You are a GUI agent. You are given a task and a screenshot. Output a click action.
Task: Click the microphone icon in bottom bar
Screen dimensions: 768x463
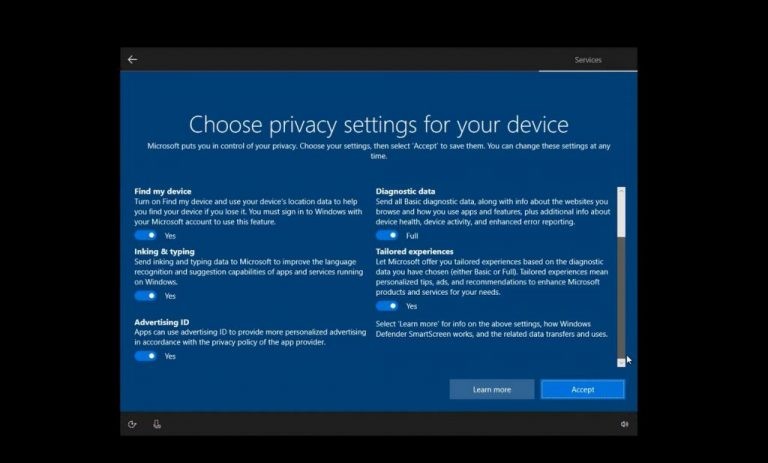(157, 424)
